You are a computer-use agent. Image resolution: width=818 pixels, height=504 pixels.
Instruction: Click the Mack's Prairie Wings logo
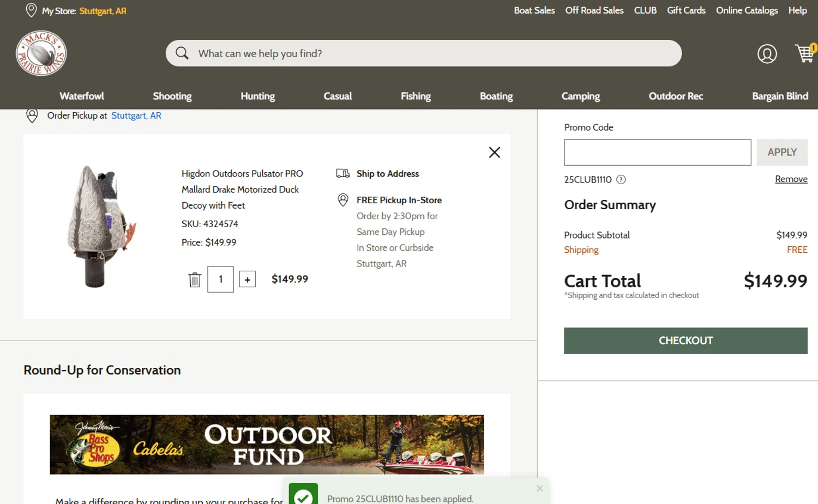41,53
